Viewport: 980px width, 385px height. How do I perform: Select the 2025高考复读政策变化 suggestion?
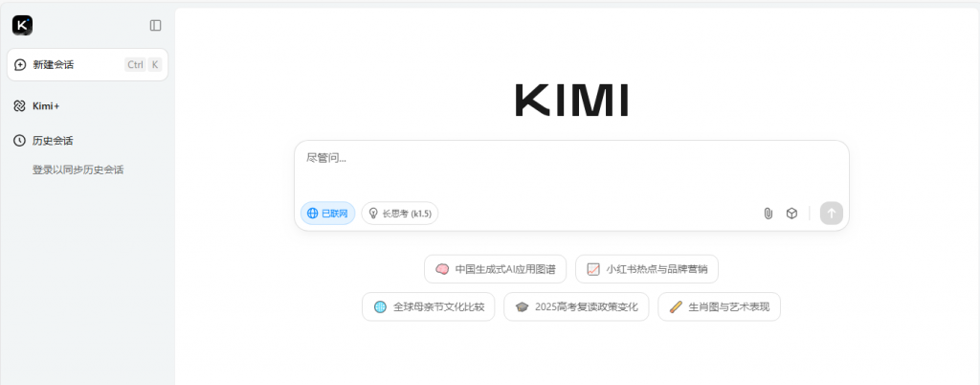point(576,306)
